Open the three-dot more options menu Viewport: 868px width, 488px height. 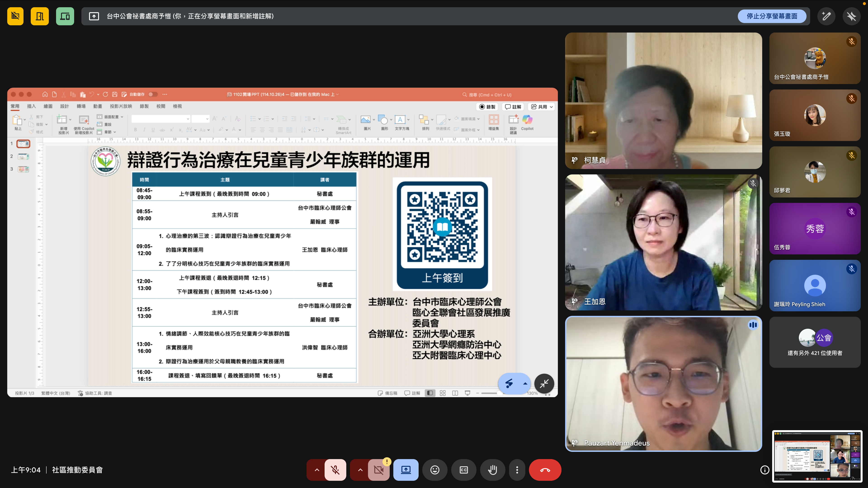tap(517, 470)
